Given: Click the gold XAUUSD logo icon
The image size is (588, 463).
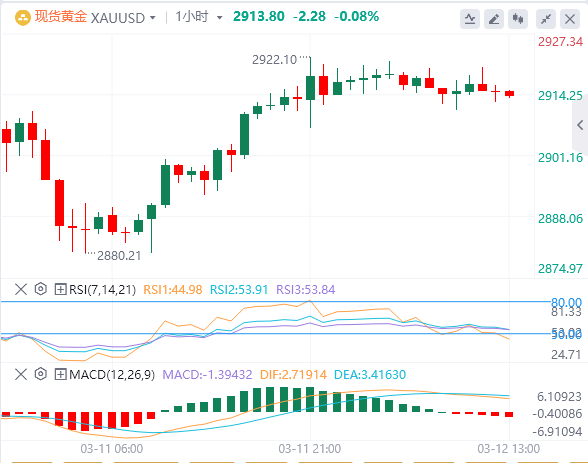Looking at the screenshot, I should pyautogui.click(x=22, y=18).
